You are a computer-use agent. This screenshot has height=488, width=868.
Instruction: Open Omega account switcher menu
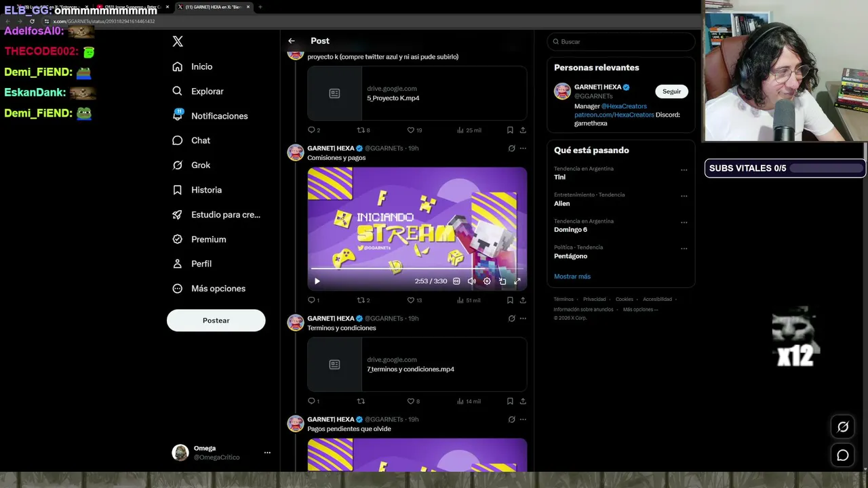pyautogui.click(x=267, y=452)
